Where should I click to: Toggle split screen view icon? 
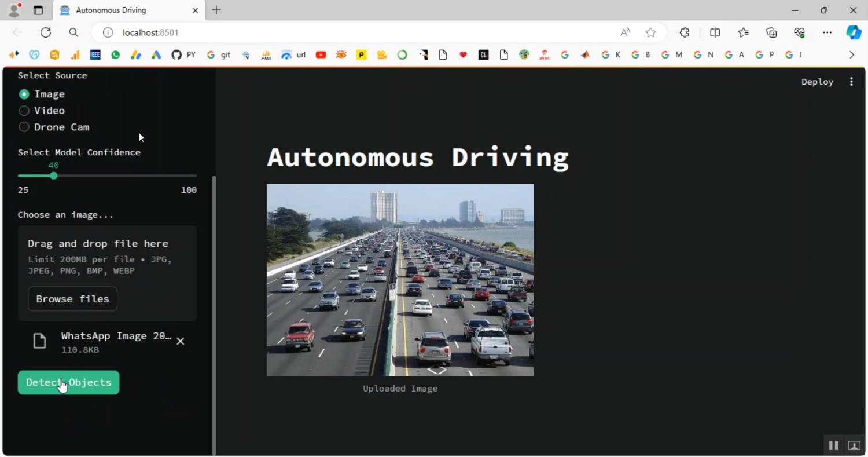[715, 32]
